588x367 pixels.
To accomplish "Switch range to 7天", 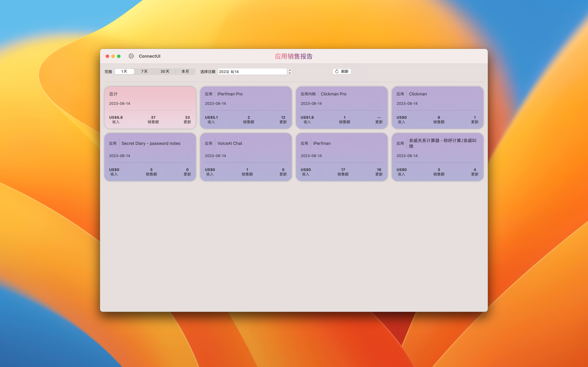I will click(144, 71).
